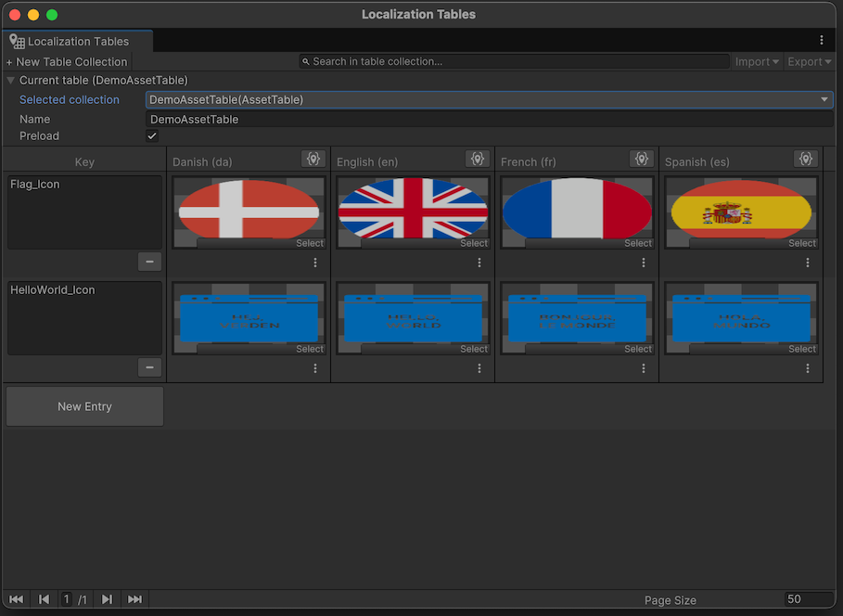Image resolution: width=843 pixels, height=616 pixels.
Task: Remove Flag_Icon entry with minus button
Action: 149,262
